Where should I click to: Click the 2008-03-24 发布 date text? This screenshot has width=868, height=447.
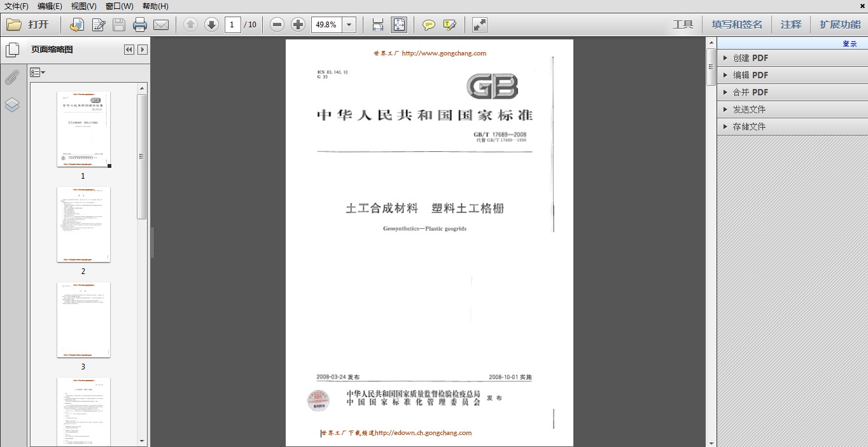click(x=338, y=377)
